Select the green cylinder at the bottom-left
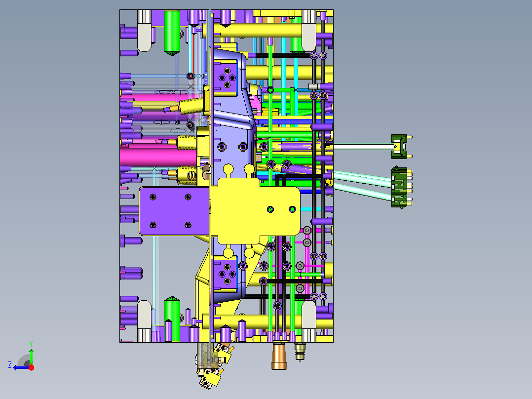Viewport: 532px width, 399px height. click(x=172, y=319)
